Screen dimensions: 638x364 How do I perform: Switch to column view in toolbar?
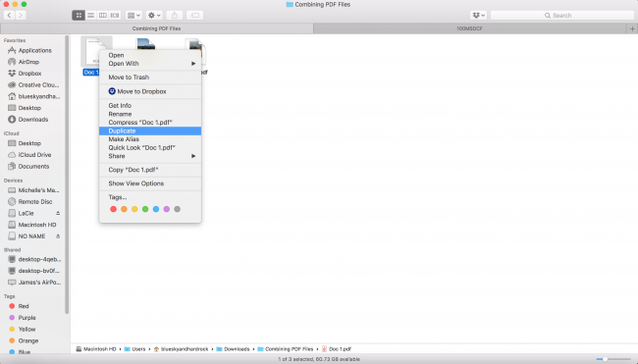(x=102, y=16)
